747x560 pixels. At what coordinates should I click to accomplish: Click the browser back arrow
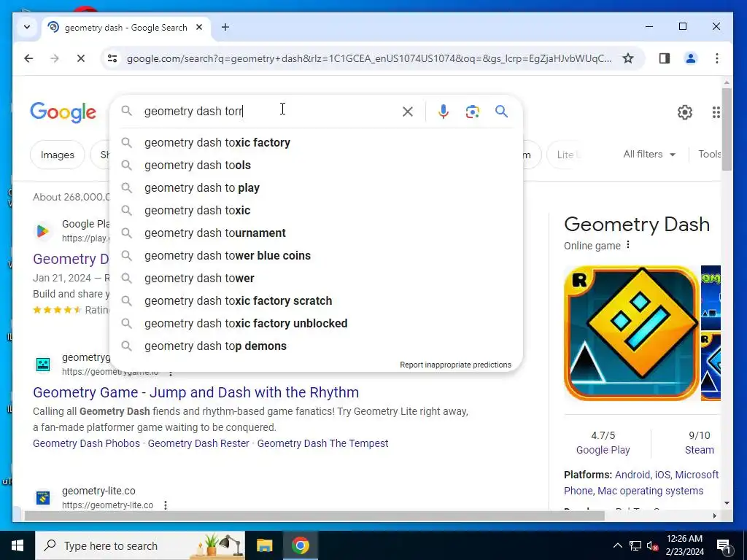[x=28, y=58]
